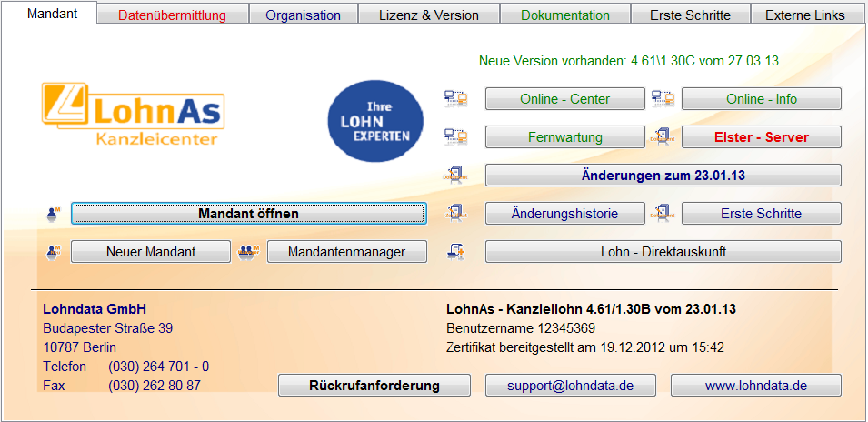Screen dimensions: 868x422
Task: Open the Erste Schritte tab
Action: coord(690,15)
